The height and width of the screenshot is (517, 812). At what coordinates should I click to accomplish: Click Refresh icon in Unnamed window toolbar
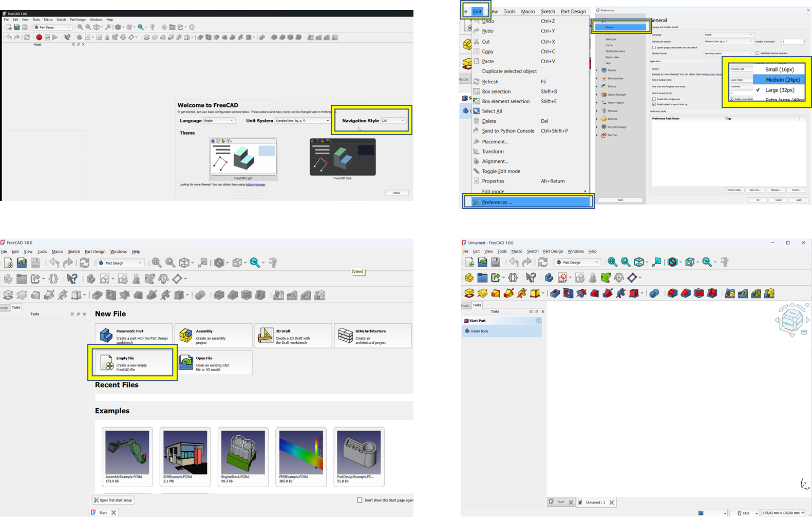pos(543,262)
